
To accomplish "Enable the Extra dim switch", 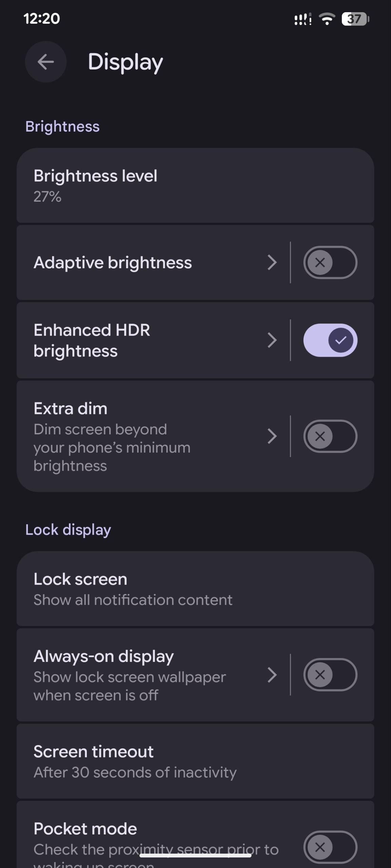I will point(330,436).
